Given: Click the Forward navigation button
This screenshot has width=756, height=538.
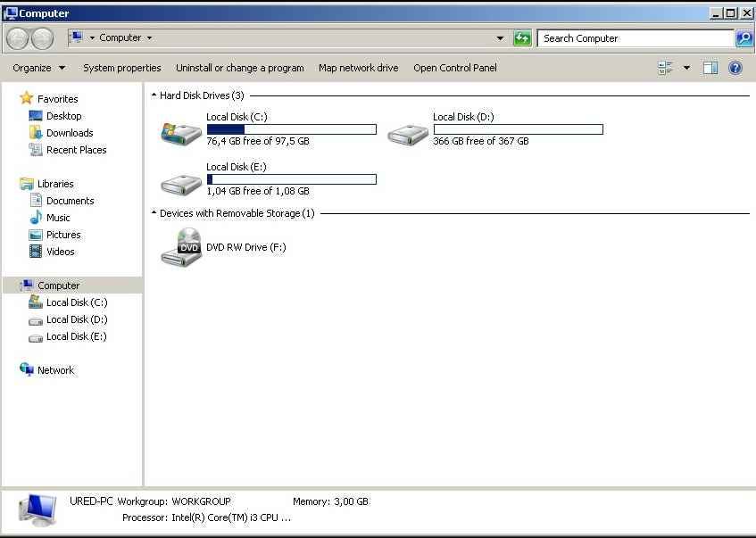Looking at the screenshot, I should coord(42,38).
